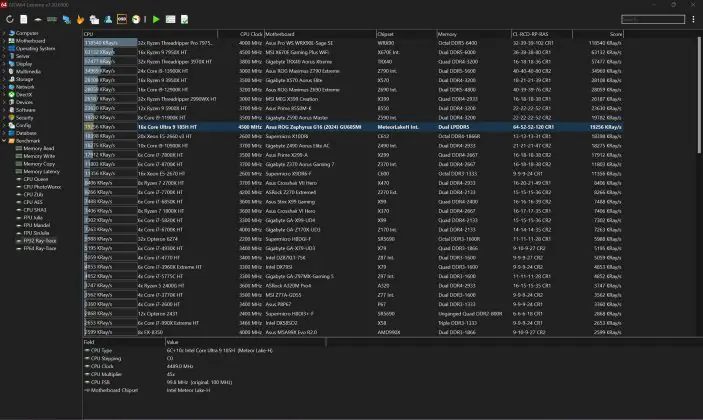Open the round clock SensorPanel icon

click(136, 19)
